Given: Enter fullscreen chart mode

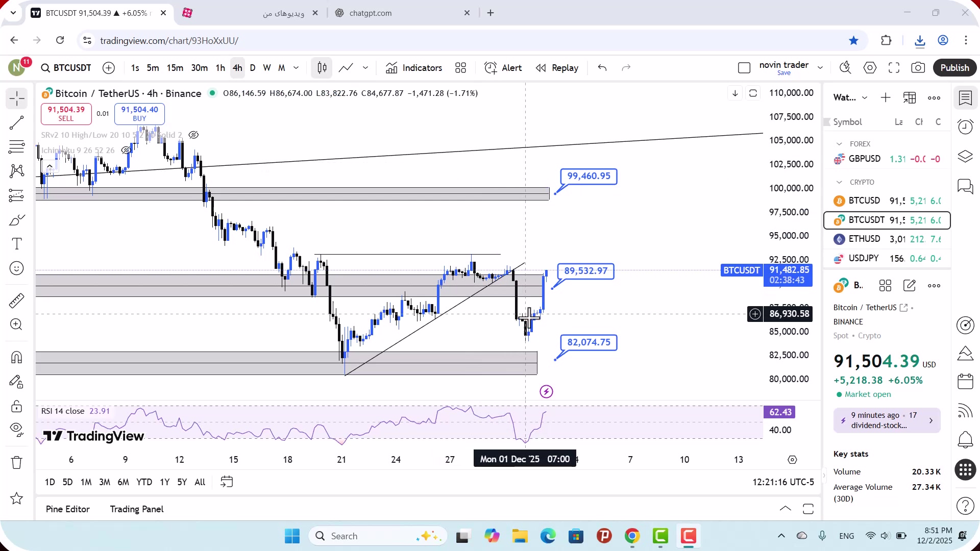Looking at the screenshot, I should pyautogui.click(x=894, y=68).
